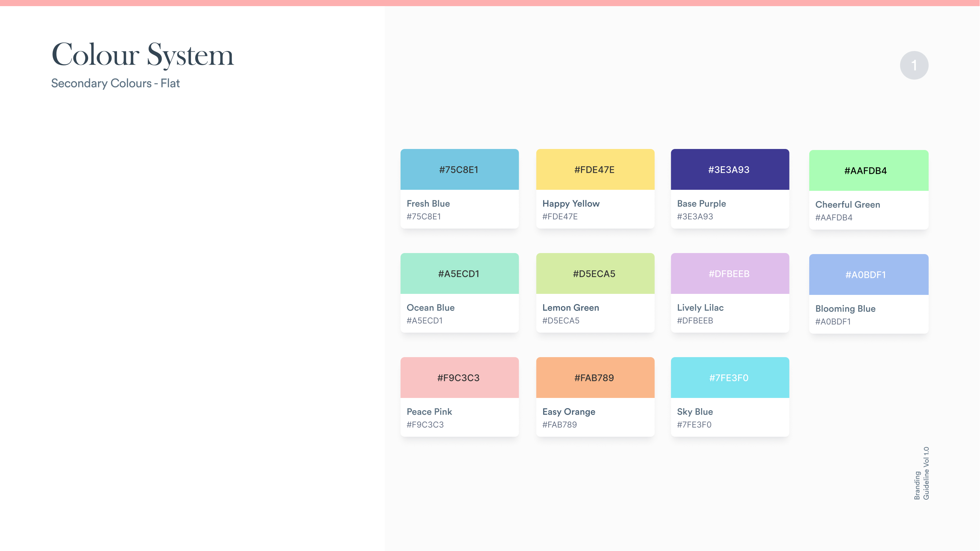
Task: Select the Blooming Blue #A0BDF1 swatch
Action: (x=869, y=274)
